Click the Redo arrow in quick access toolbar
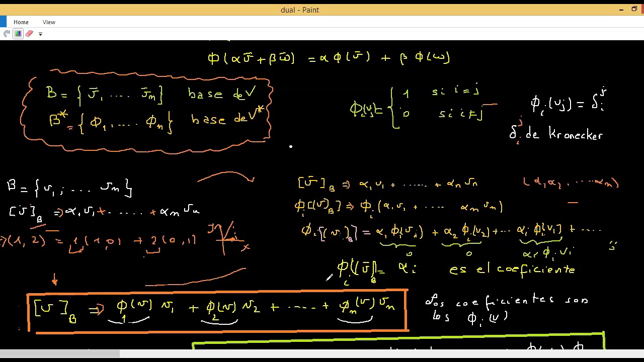This screenshot has width=644, height=362. pyautogui.click(x=7, y=34)
